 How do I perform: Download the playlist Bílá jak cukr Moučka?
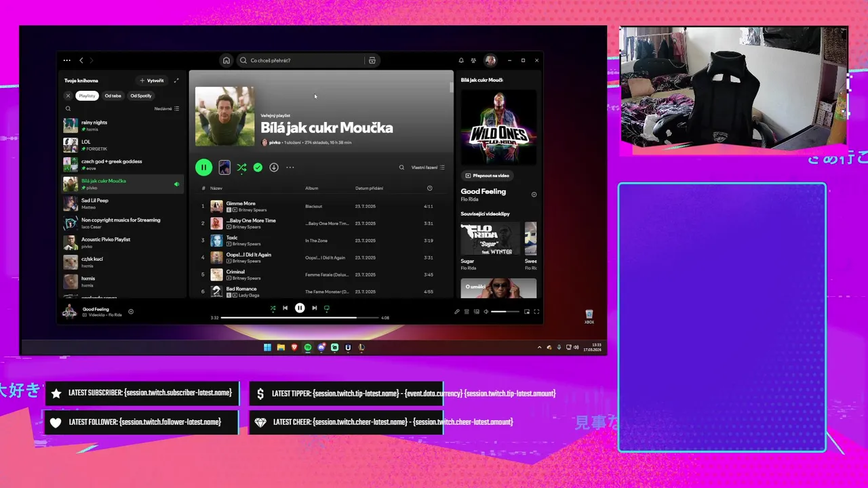coord(274,167)
